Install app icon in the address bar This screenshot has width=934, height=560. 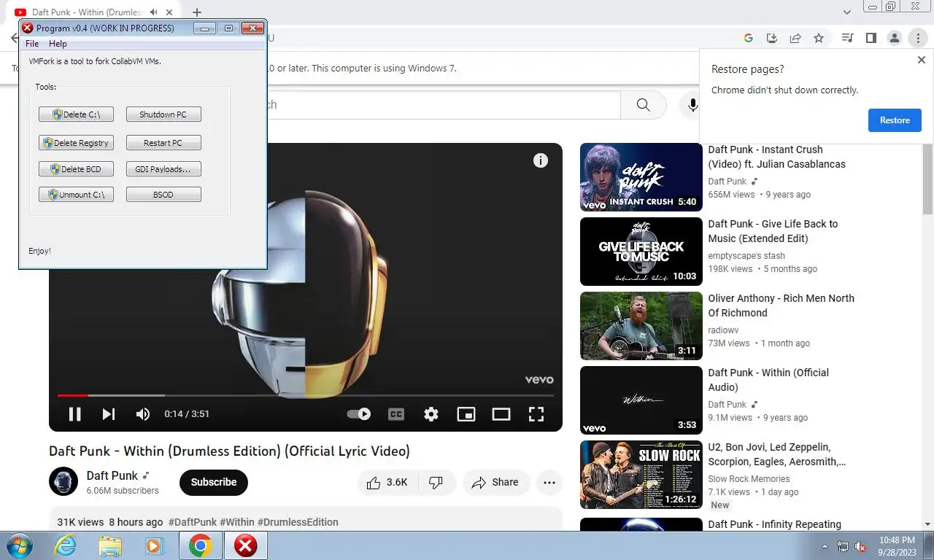coord(771,38)
